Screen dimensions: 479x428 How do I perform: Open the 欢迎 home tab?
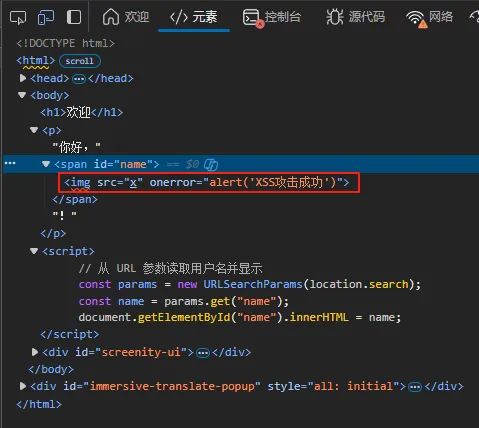tap(125, 17)
